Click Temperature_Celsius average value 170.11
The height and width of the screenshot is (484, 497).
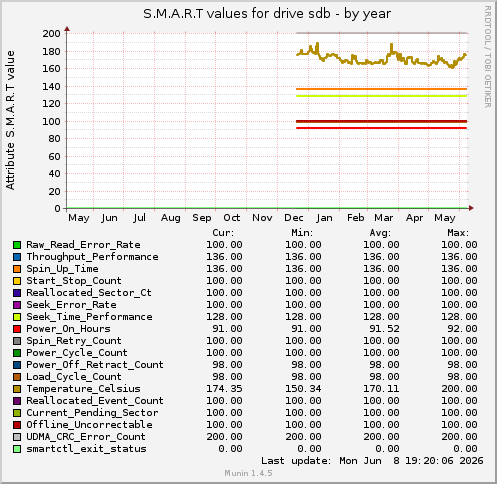click(381, 389)
